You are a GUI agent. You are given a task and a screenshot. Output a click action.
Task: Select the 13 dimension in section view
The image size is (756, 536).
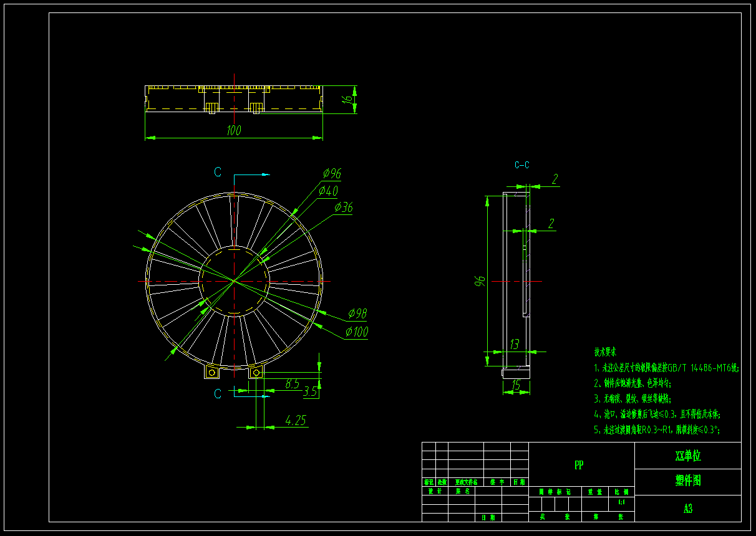coord(515,344)
